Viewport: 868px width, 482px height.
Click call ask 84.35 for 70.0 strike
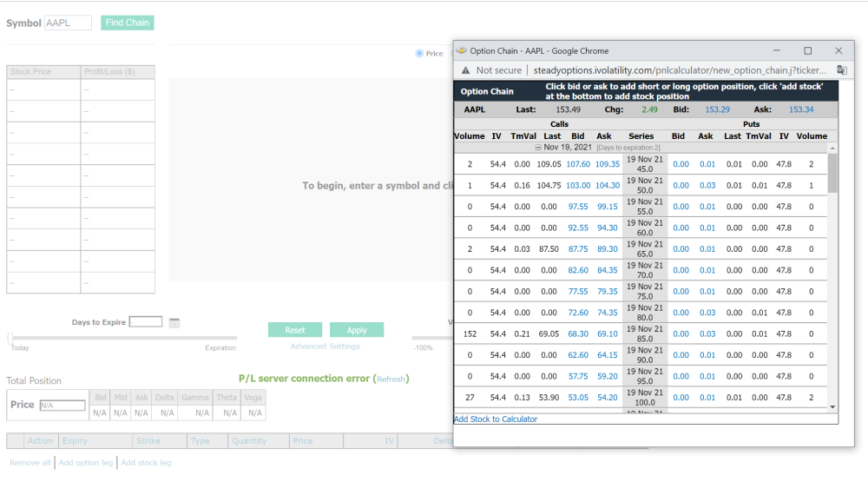(608, 270)
